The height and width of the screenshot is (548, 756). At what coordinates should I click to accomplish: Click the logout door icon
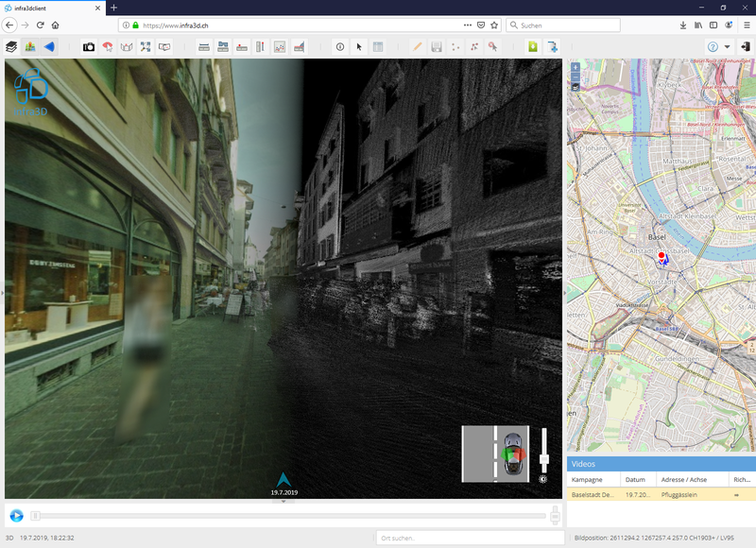pos(747,46)
